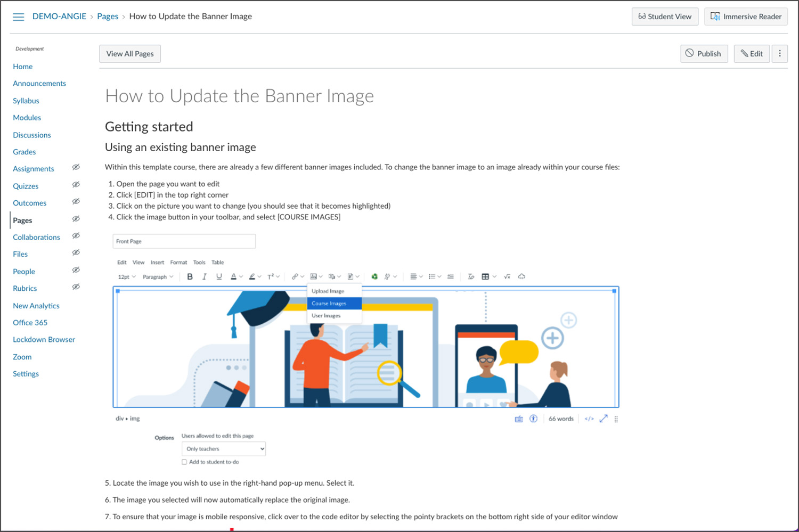This screenshot has height=532, width=799.
Task: Expand the Paragraph style dropdown
Action: (158, 277)
